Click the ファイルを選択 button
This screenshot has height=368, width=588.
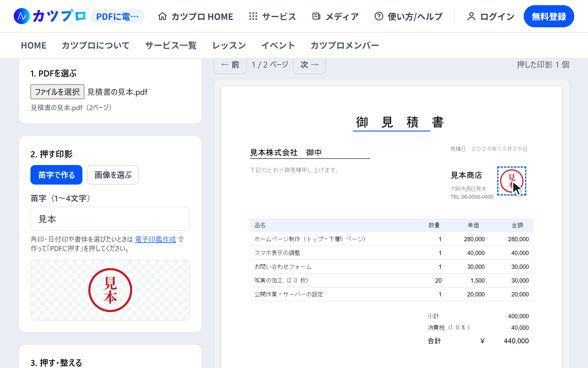[57, 92]
